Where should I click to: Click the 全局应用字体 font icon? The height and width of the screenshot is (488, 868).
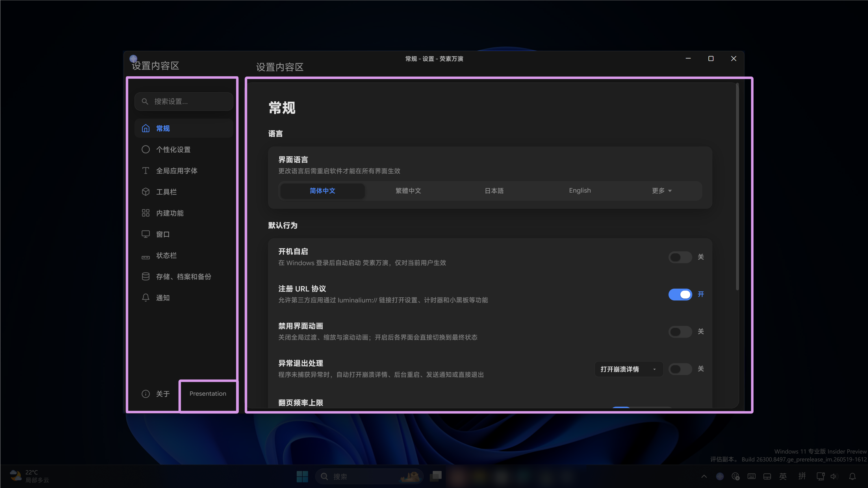(x=146, y=171)
